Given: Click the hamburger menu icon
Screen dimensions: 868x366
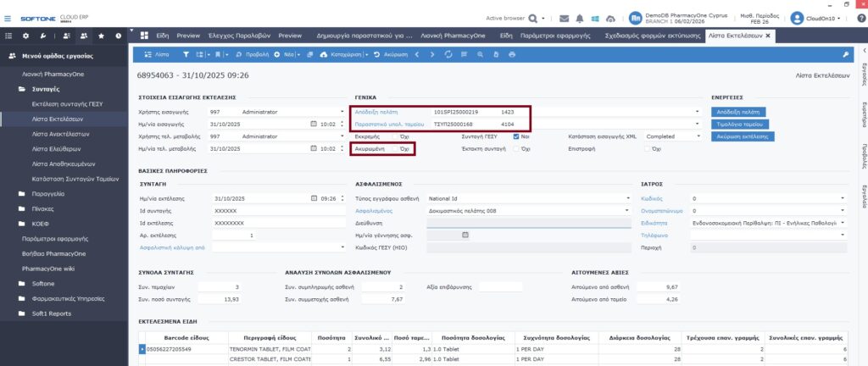Looking at the screenshot, I should point(8,17).
